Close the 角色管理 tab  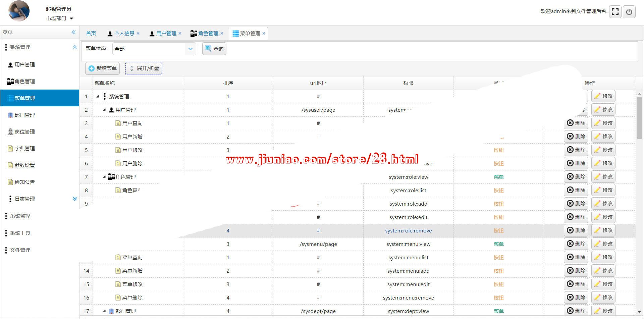pyautogui.click(x=222, y=34)
